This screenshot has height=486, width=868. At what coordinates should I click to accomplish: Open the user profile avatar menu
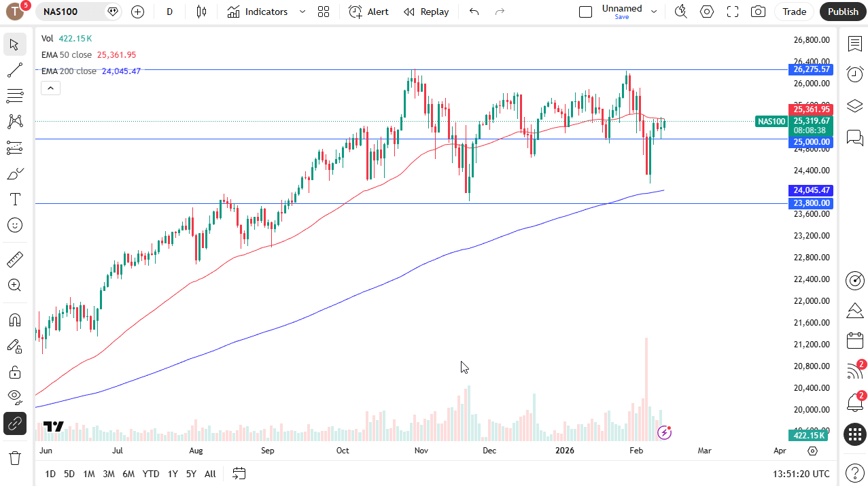pos(15,12)
